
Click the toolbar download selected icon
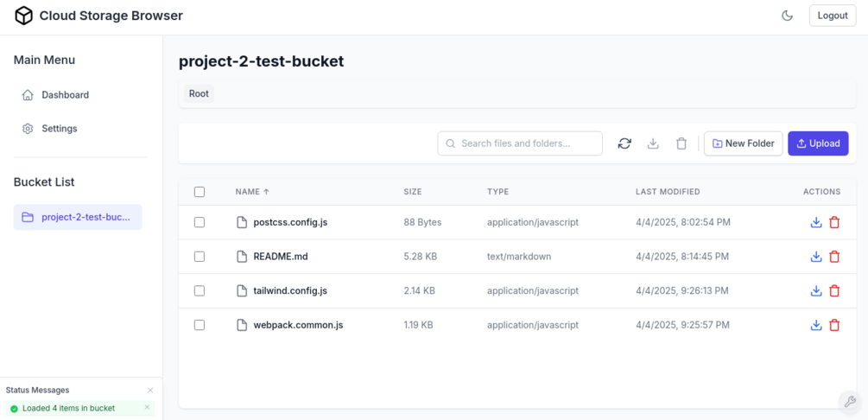tap(653, 143)
